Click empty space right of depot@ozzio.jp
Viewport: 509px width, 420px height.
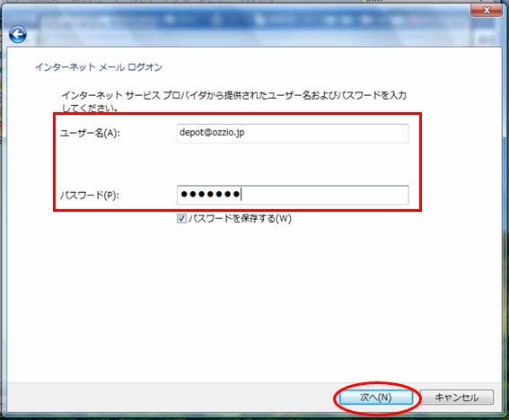(325, 133)
